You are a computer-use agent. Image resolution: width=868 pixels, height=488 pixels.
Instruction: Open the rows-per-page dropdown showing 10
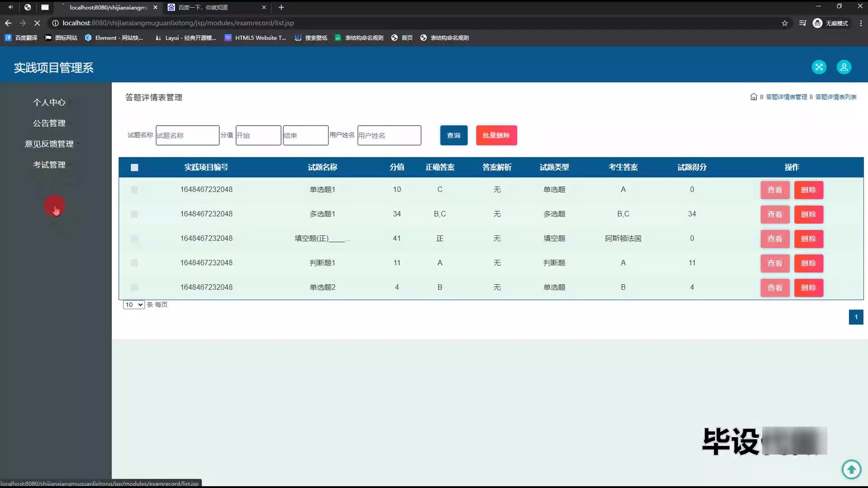tap(134, 305)
